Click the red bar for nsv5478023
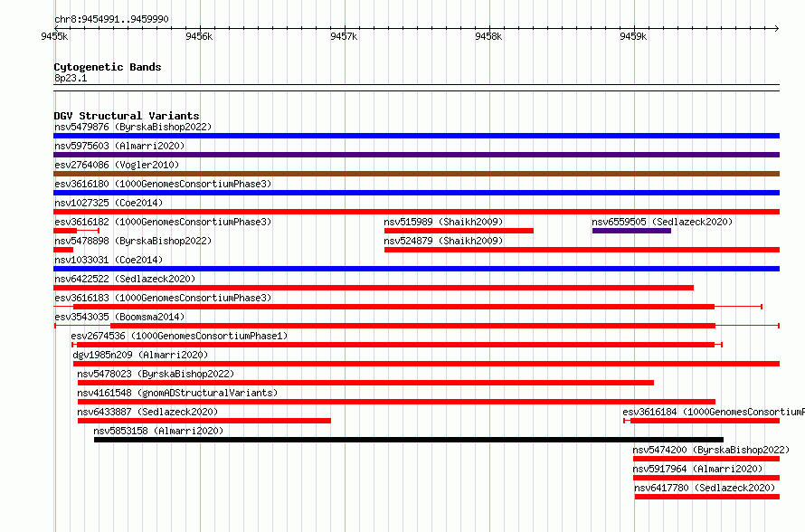The image size is (805, 532). (x=365, y=383)
